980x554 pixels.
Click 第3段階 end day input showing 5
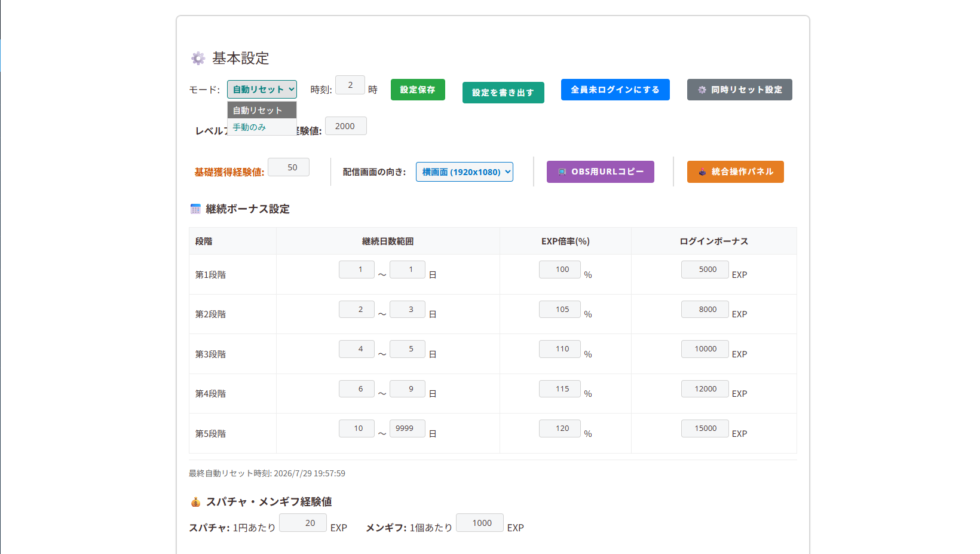(x=408, y=349)
